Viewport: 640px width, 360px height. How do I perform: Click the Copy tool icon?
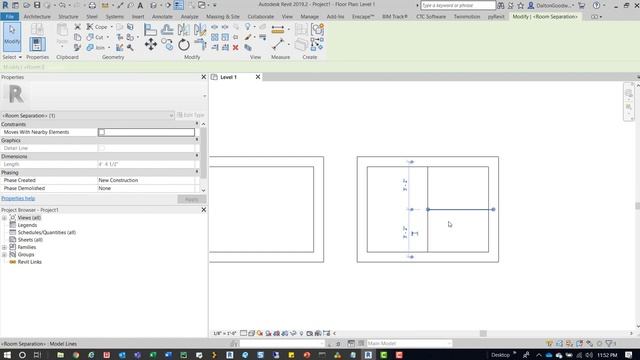pyautogui.click(x=167, y=44)
